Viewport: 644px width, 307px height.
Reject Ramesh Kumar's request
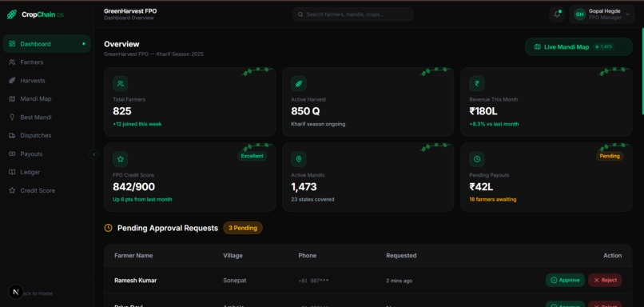coord(605,281)
